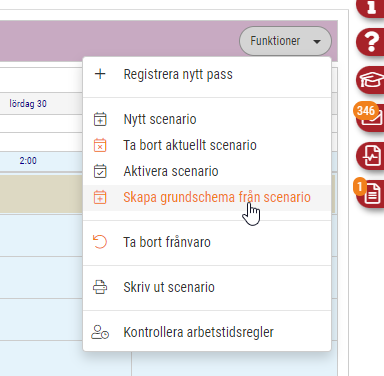Viewport: 384px width, 376px height.
Task: Open the document pulse report button
Action: pyautogui.click(x=371, y=156)
